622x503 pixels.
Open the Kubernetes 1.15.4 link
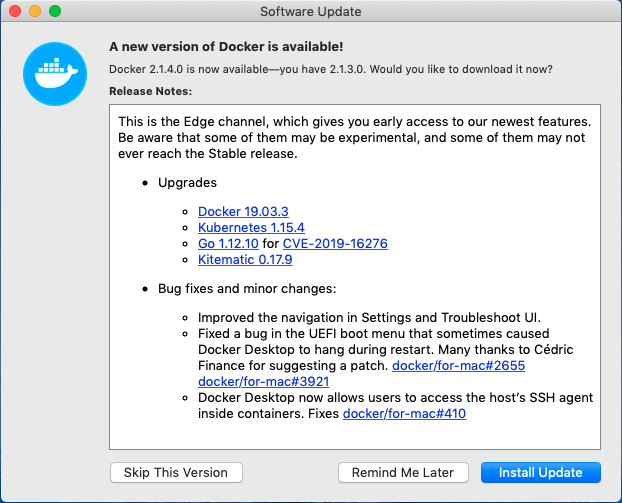tap(251, 227)
